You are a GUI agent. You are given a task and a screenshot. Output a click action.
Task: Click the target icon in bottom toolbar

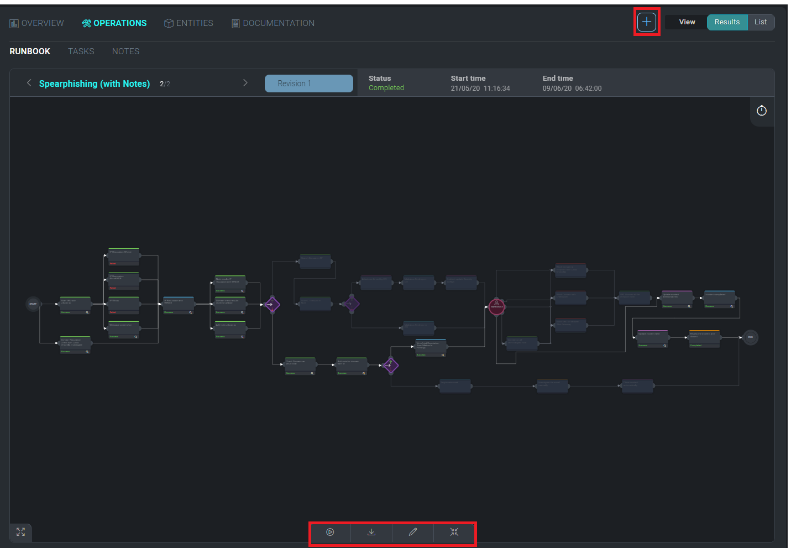point(330,532)
